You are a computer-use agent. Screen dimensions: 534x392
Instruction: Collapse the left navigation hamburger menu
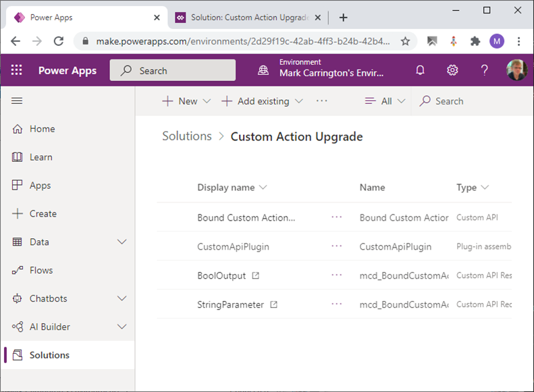coord(18,101)
